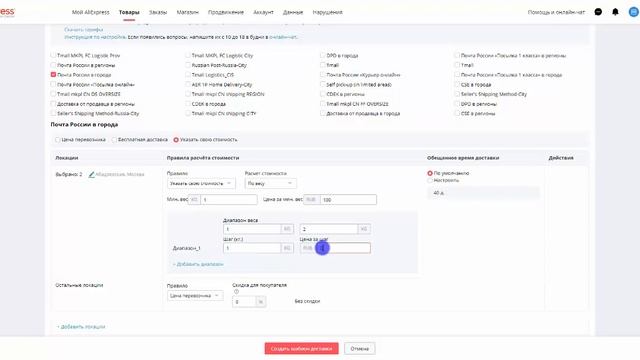Open the Аккаунт menu

[x=263, y=12]
